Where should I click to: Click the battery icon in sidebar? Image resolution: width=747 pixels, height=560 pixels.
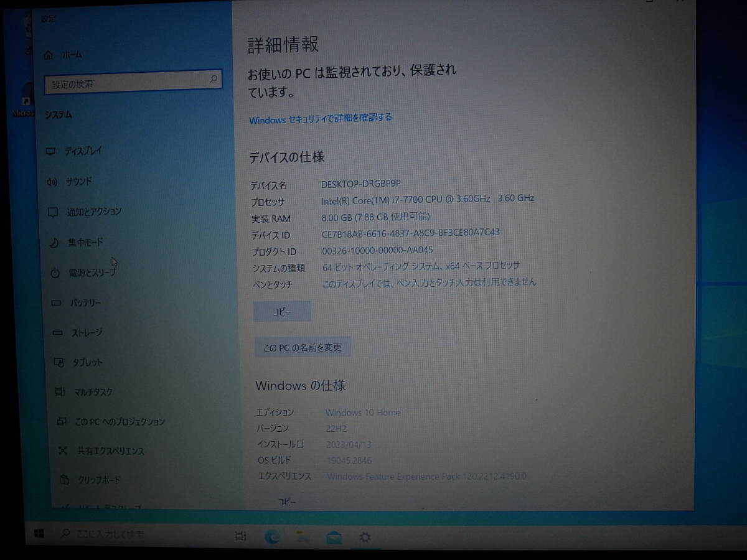pyautogui.click(x=57, y=304)
